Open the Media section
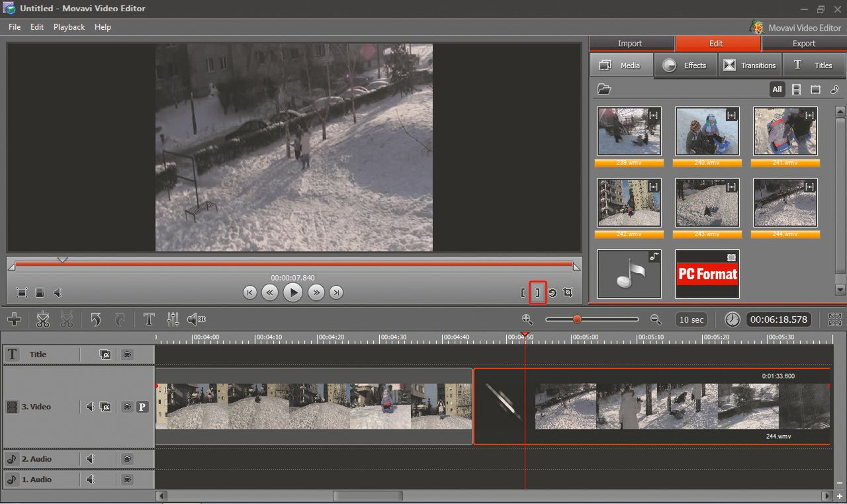 point(621,65)
